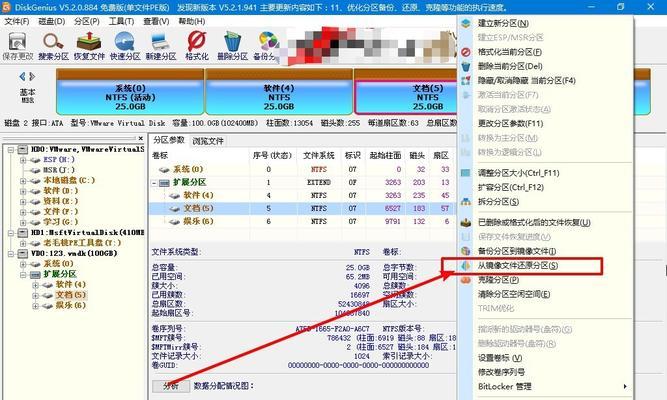Collapse the VD0:123.vmdk disk node

(x=11, y=254)
